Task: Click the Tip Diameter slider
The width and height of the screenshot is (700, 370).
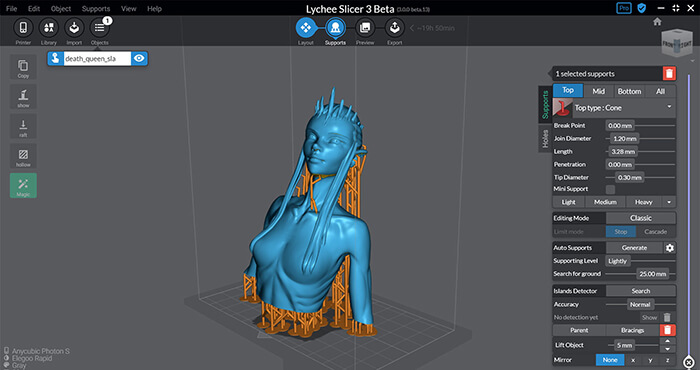Action: [x=641, y=178]
